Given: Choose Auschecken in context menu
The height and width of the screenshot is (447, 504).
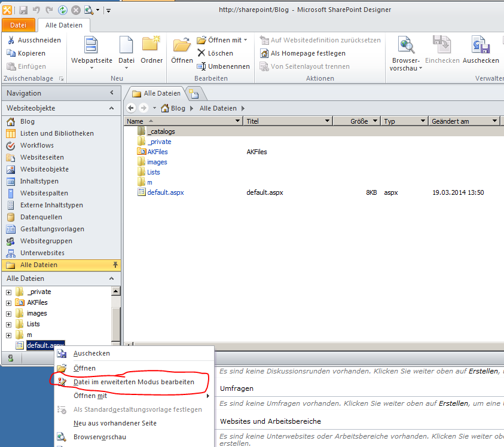Looking at the screenshot, I should click(135, 354).
